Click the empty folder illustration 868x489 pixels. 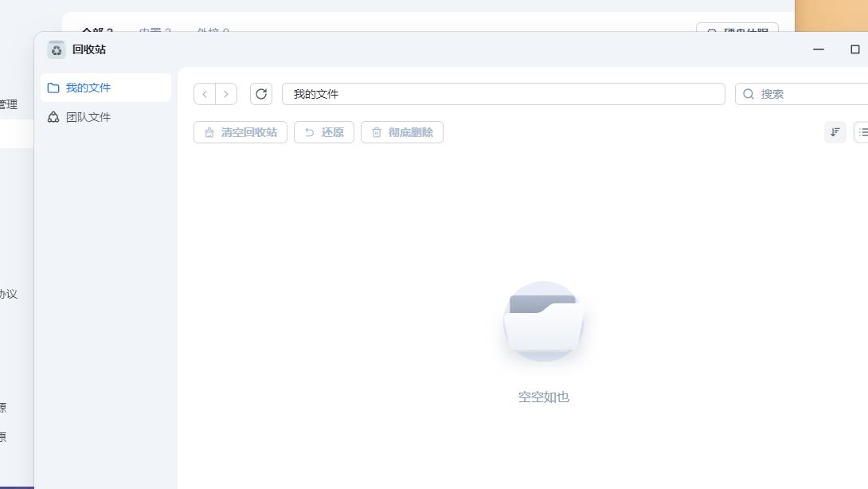(x=544, y=322)
